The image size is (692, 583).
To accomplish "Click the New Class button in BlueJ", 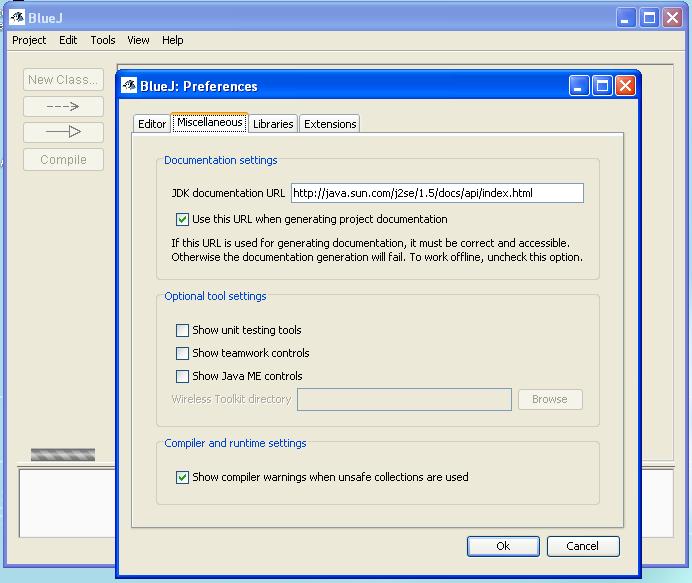I will coord(63,80).
